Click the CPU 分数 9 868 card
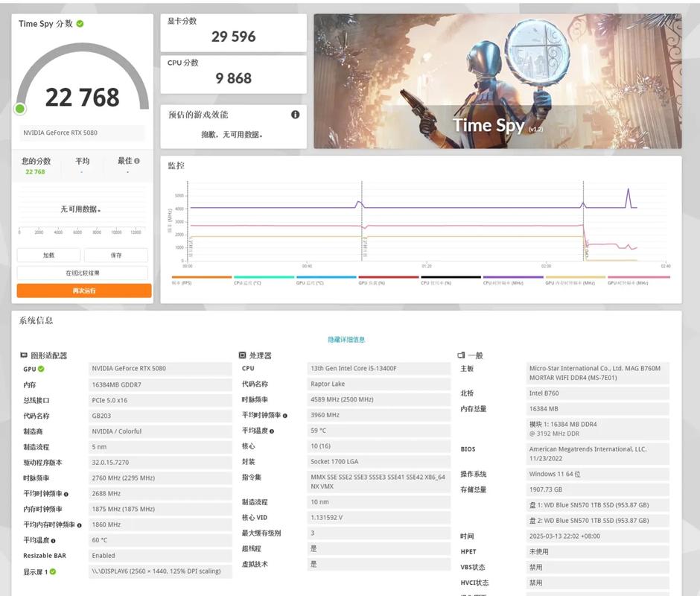Viewport: 700px width, 596px height. click(234, 74)
